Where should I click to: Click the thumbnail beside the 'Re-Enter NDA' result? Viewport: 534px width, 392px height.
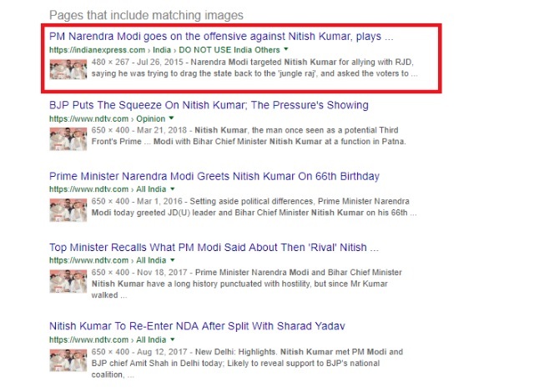68,360
